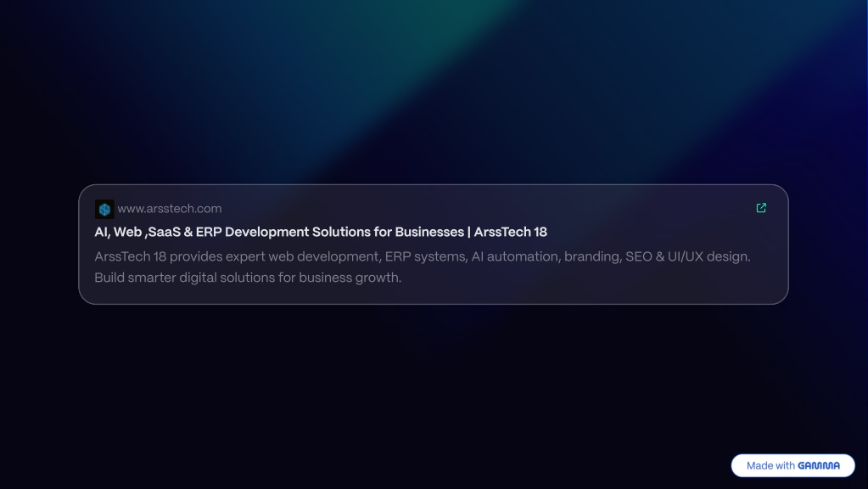Click the ArssTech favicon logo
This screenshot has width=868, height=489.
coord(104,210)
